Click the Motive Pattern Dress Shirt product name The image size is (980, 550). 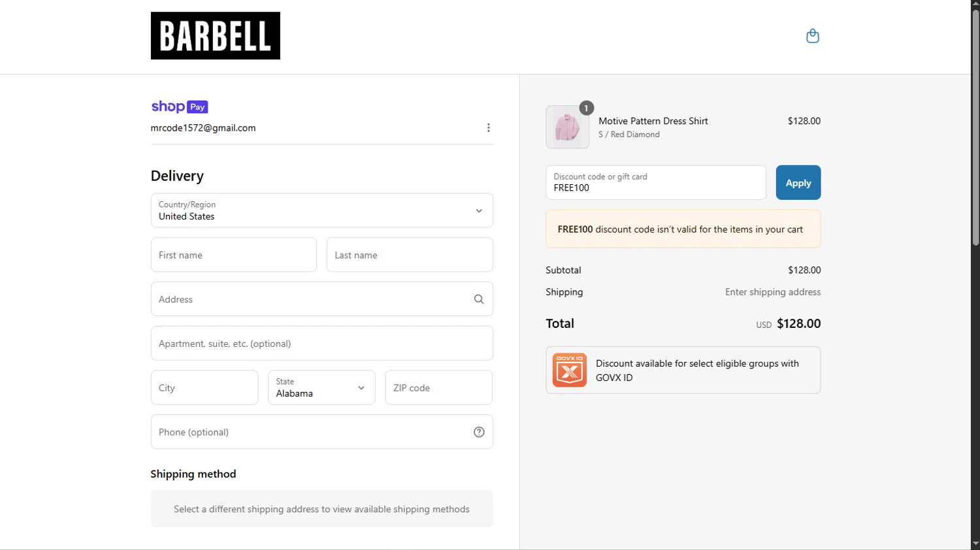(x=653, y=121)
